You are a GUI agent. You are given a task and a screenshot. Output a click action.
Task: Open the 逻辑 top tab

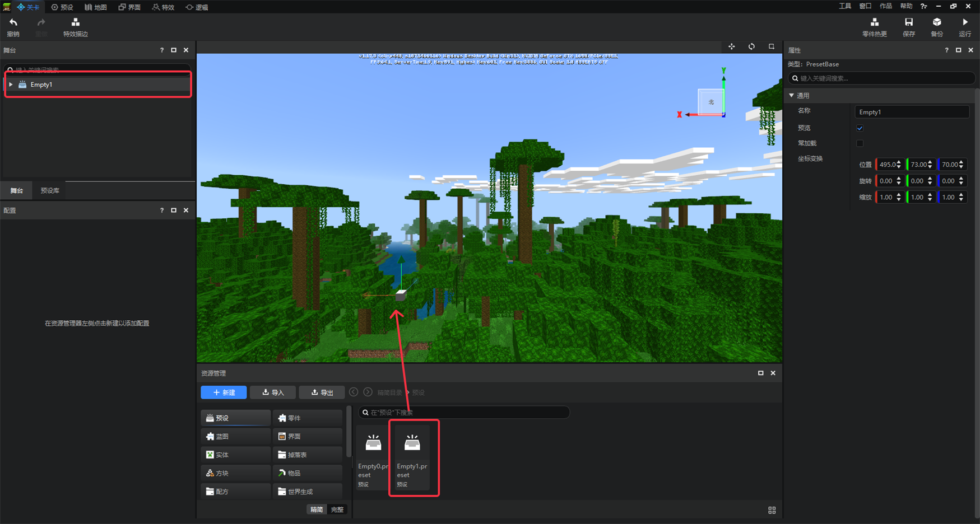pos(197,7)
